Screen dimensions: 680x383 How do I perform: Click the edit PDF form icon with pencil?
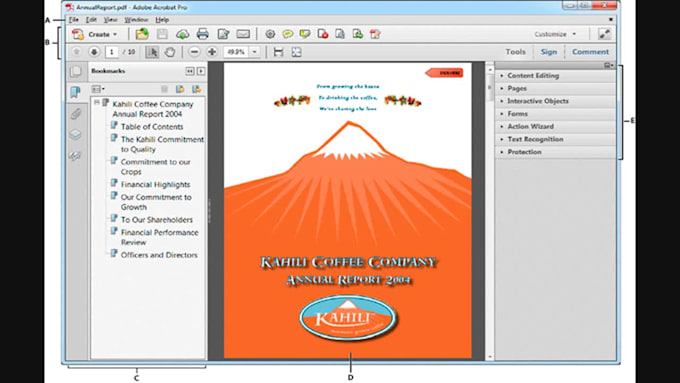[x=375, y=34]
